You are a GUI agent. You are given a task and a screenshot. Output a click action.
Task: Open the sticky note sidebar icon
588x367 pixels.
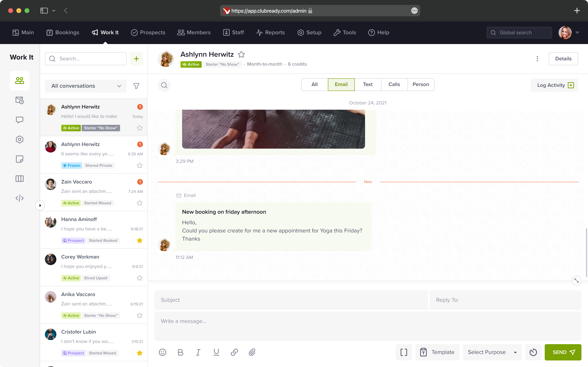point(19,159)
